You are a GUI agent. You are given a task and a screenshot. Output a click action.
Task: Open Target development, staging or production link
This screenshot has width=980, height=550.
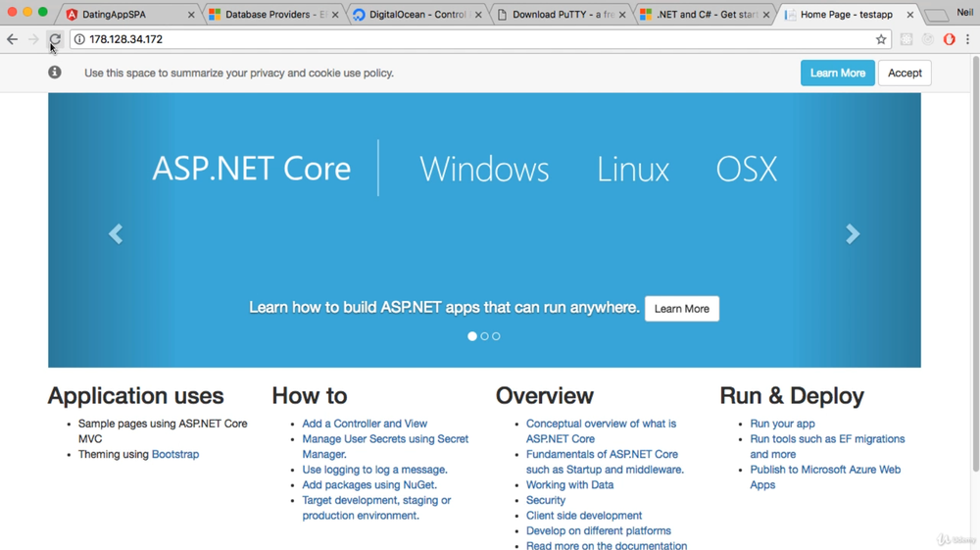(x=376, y=508)
